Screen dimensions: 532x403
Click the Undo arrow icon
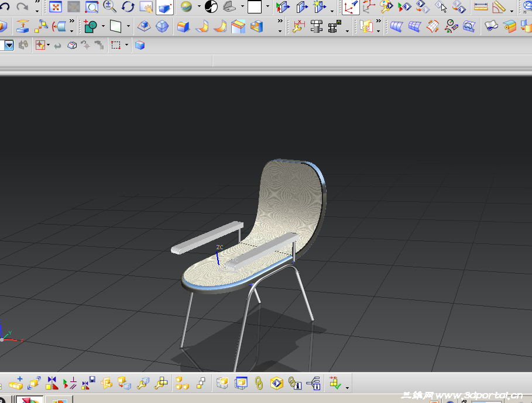pos(5,6)
